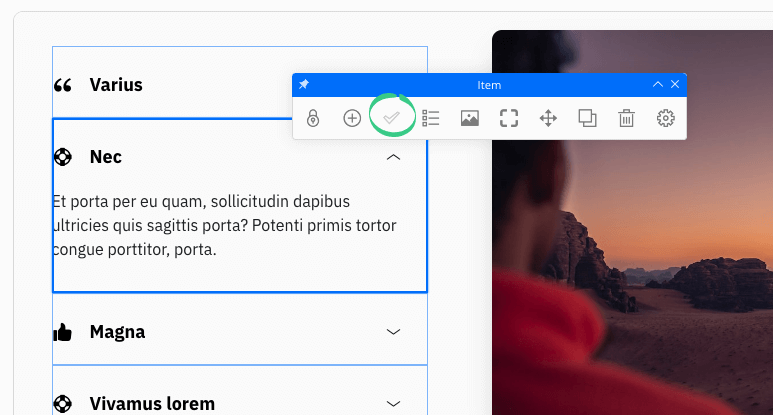Collapse the Nec accordion item
Viewport: 773px width, 415px height.
click(393, 157)
